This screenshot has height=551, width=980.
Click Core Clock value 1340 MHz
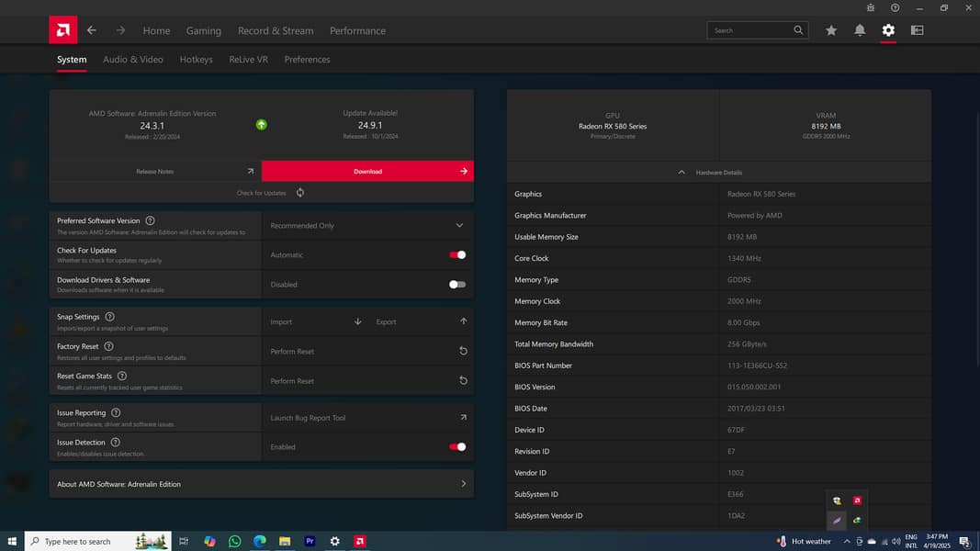pyautogui.click(x=744, y=258)
